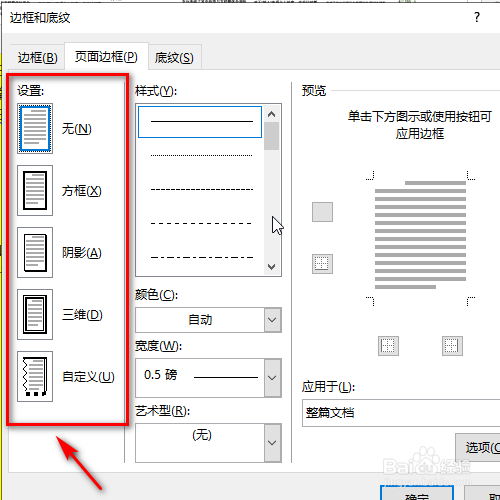This screenshot has width=500, height=500.
Task: Expand the 颜色 dropdown arrow
Action: 273,320
